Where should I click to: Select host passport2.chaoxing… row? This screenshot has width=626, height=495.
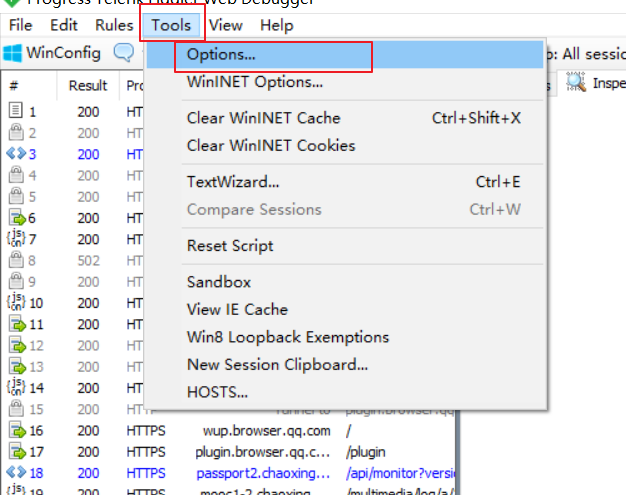263,473
